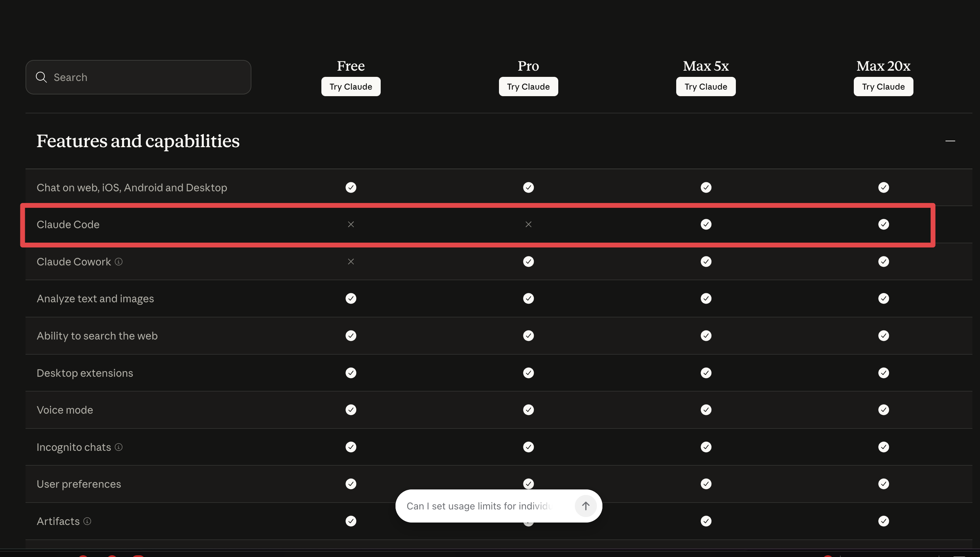Click the Max 20x Voice mode checkmark
980x557 pixels.
click(883, 410)
